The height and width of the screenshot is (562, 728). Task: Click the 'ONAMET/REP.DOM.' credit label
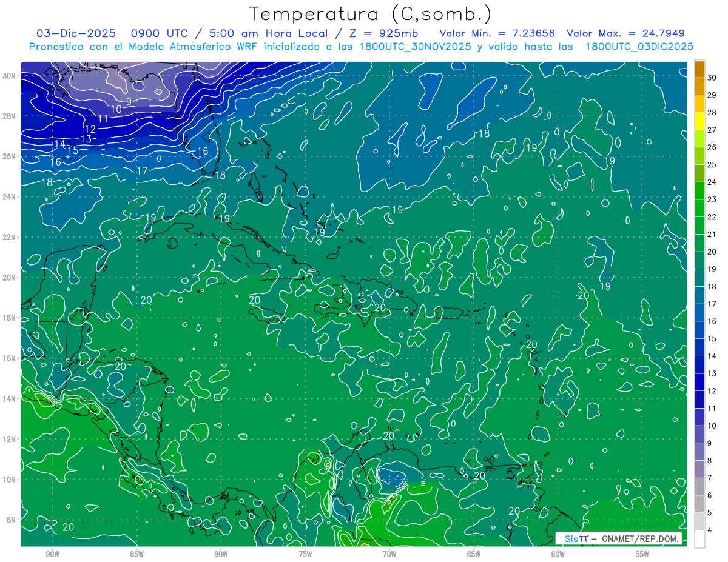(x=640, y=538)
